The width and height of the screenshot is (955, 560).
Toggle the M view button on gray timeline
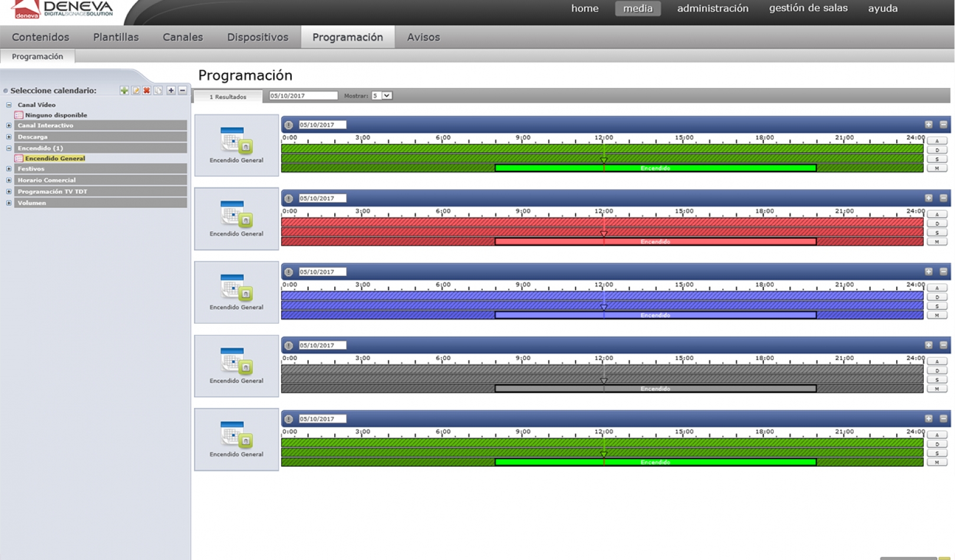pos(937,389)
